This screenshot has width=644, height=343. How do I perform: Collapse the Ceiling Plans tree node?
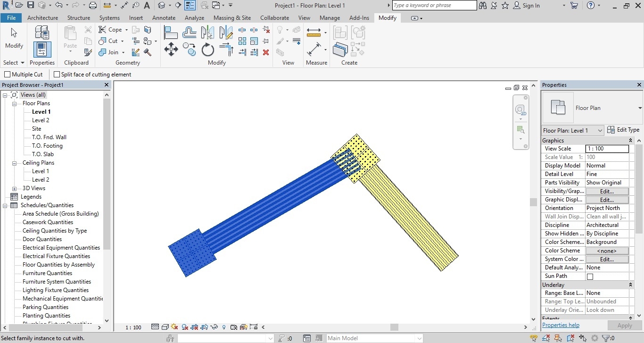(x=13, y=162)
